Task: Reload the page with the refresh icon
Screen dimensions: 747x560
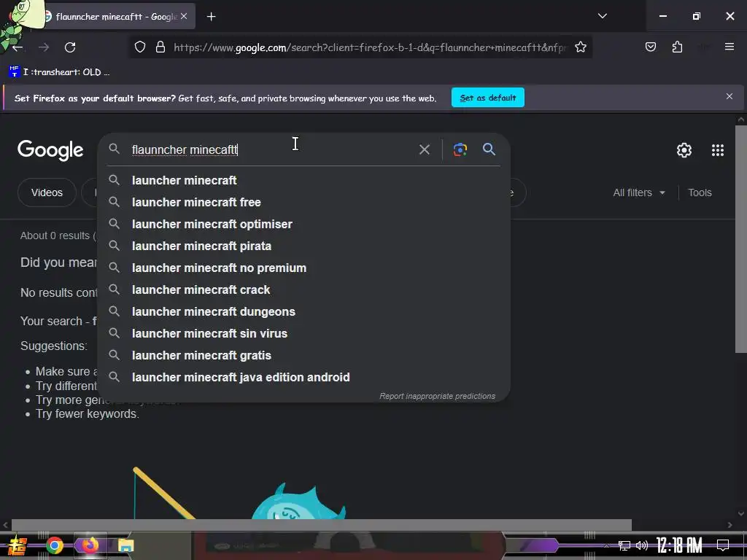Action: (x=70, y=47)
